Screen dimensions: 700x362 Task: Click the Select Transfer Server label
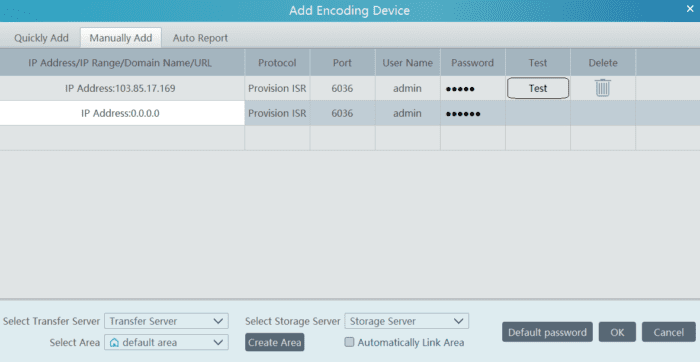click(x=52, y=321)
